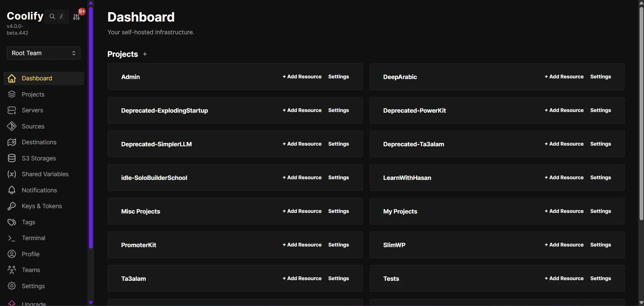644x306 pixels.
Task: Open Keys & Tokens menu label
Action: (42, 206)
